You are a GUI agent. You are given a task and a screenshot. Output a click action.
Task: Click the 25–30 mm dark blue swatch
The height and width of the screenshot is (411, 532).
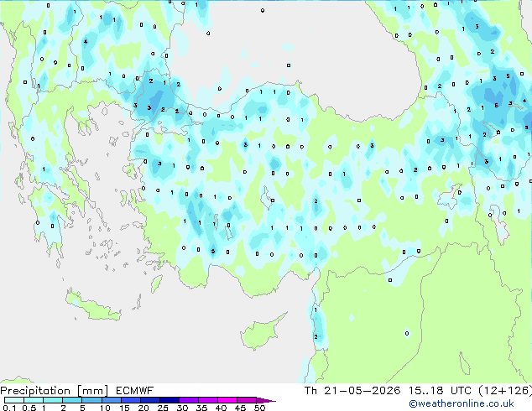[169, 400]
